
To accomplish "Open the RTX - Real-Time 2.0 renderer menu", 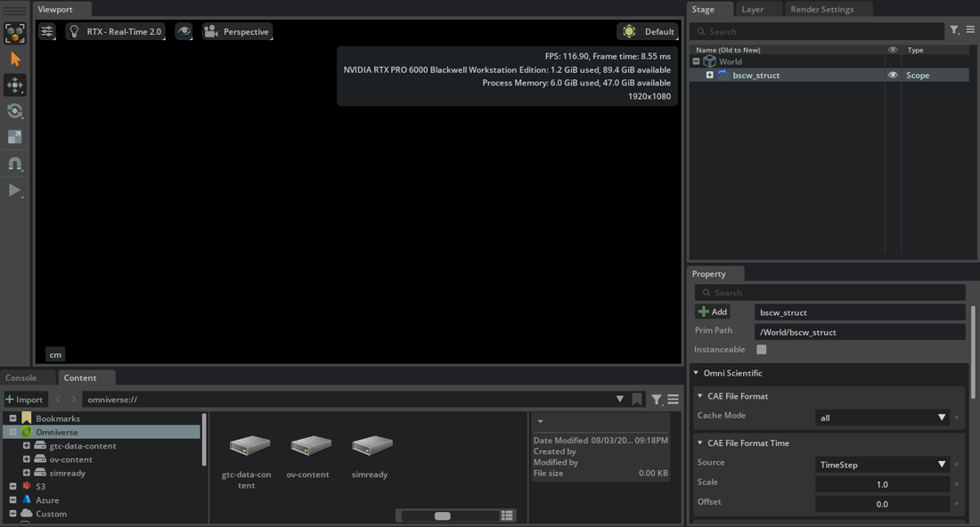I will tap(116, 31).
